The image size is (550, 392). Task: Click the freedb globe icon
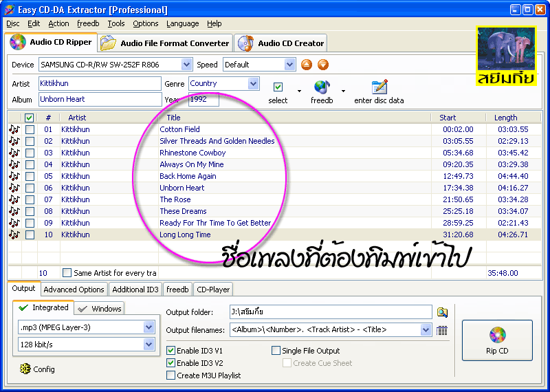[322, 87]
